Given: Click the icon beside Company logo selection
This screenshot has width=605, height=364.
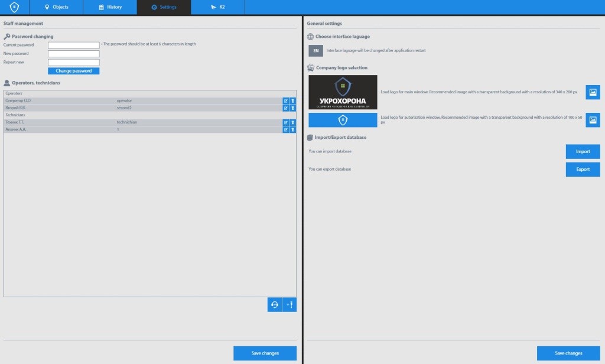Looking at the screenshot, I should click(311, 68).
